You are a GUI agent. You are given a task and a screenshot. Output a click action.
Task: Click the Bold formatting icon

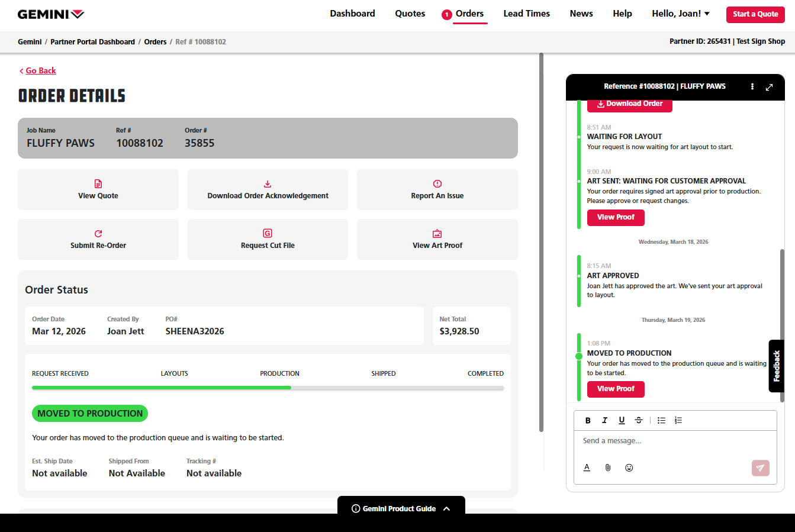click(x=588, y=421)
